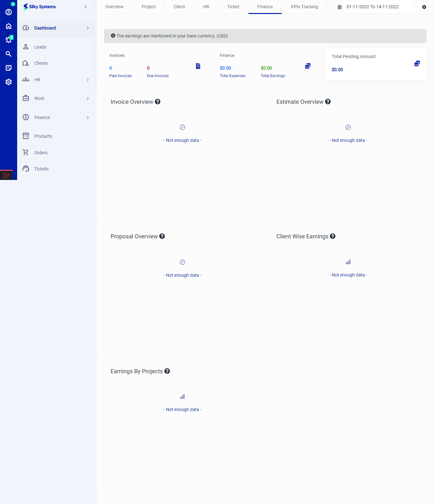Switch to the HR tab
This screenshot has width=434, height=504.
pyautogui.click(x=206, y=7)
